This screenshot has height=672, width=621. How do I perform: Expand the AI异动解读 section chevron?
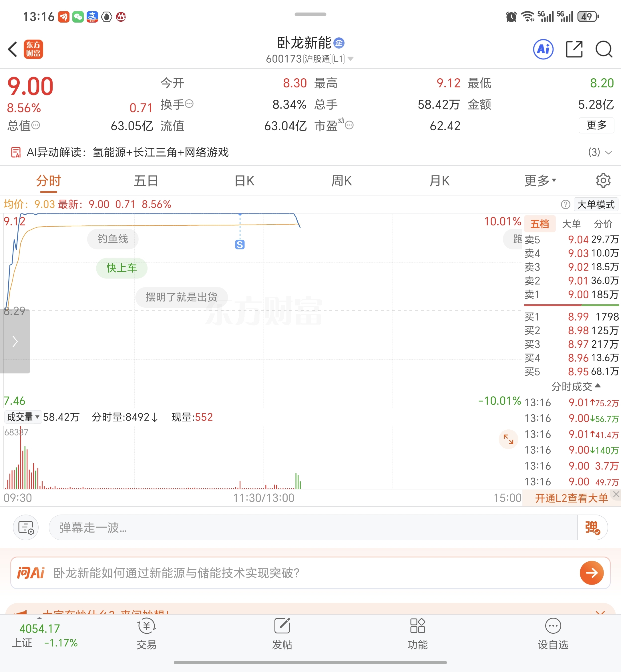pyautogui.click(x=608, y=153)
